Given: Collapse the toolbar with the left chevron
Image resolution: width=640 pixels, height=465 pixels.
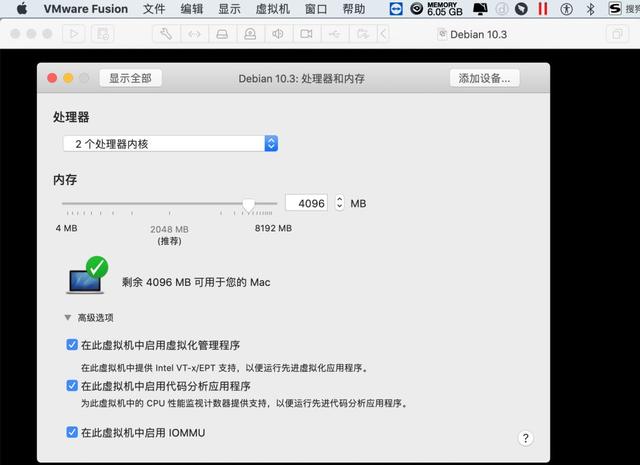Looking at the screenshot, I should click(383, 34).
